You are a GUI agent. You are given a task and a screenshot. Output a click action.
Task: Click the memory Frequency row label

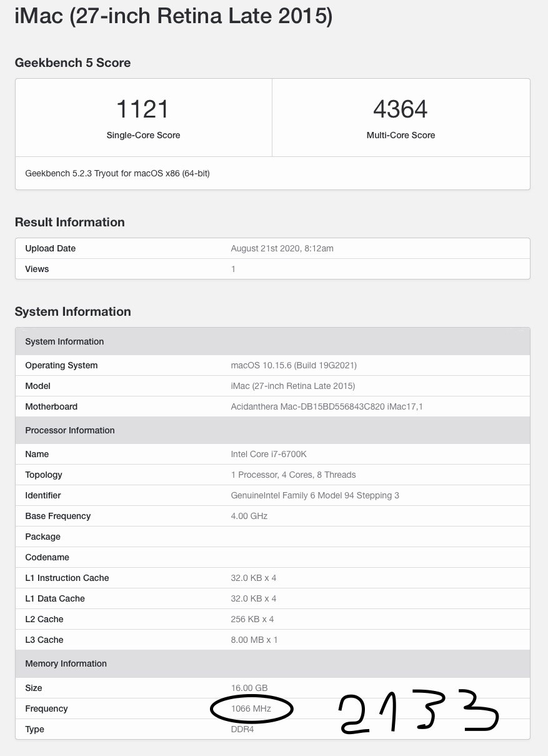click(46, 708)
